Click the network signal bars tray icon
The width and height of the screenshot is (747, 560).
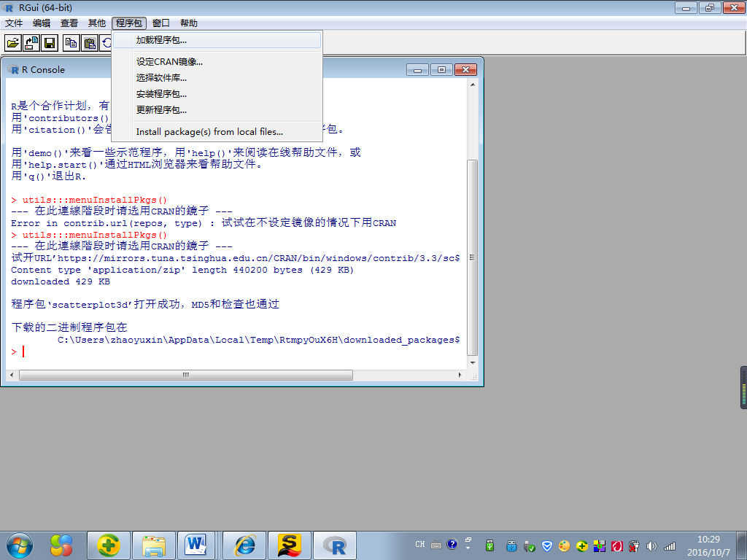coord(670,545)
